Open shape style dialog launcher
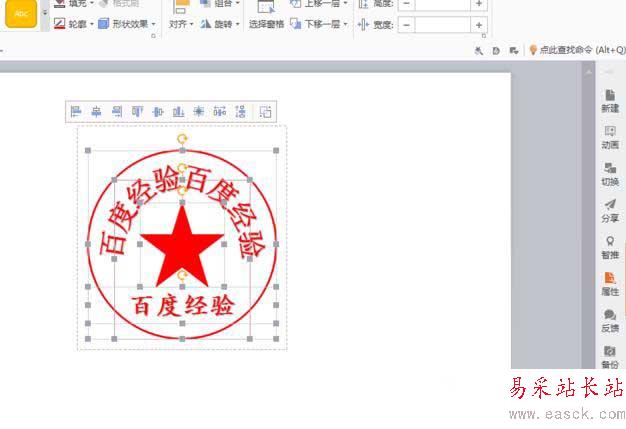This screenshot has width=626, height=429. tap(153, 36)
